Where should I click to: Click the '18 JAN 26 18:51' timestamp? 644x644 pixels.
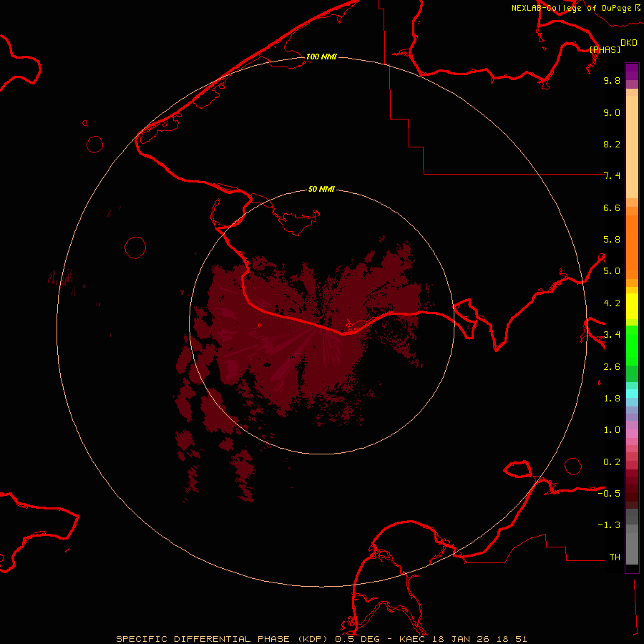click(479, 639)
